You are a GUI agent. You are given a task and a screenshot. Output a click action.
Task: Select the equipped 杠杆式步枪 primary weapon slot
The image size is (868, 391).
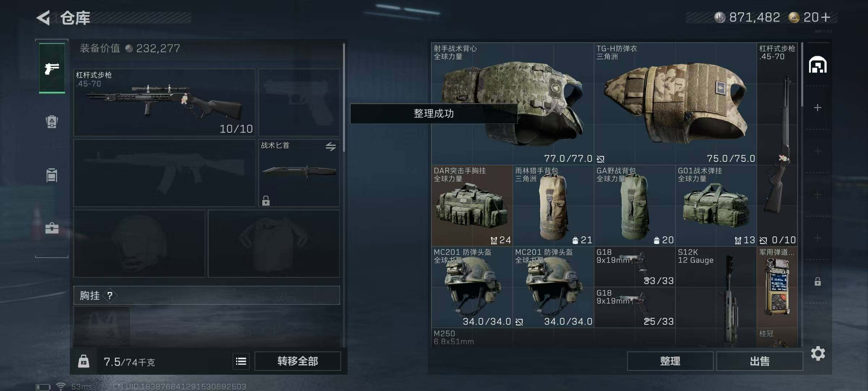[x=164, y=102]
